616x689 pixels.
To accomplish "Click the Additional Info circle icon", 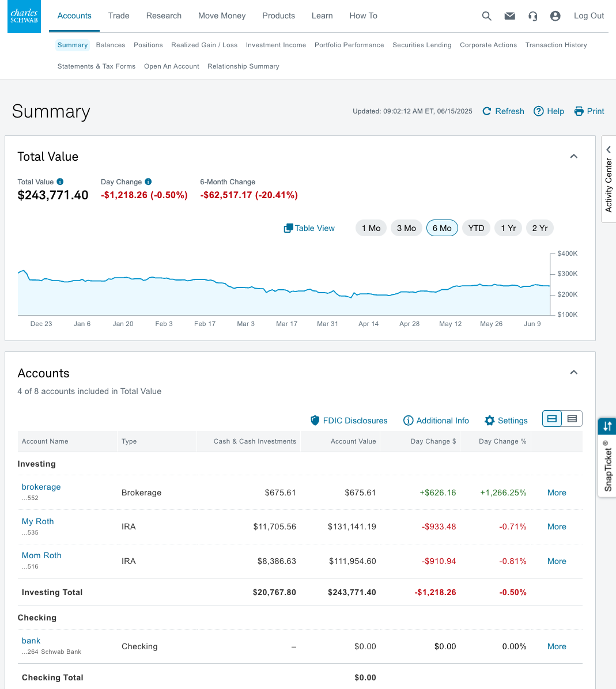I will click(x=408, y=421).
